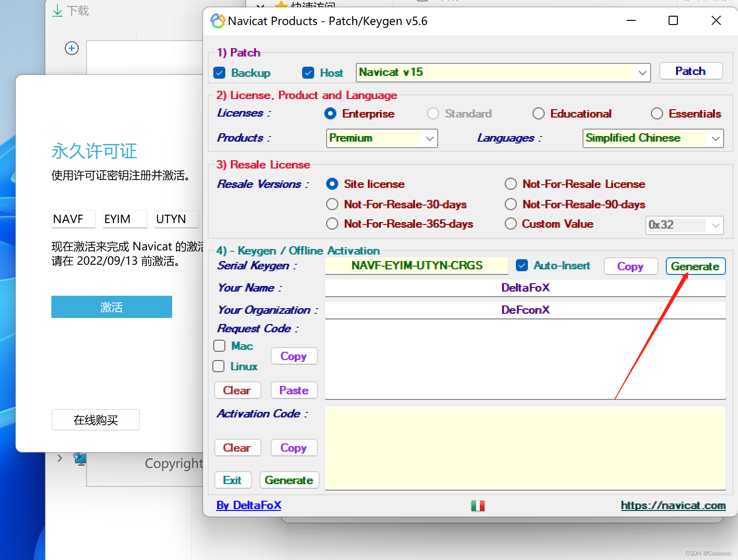Maximize the Patch/Keygen window

(x=673, y=21)
